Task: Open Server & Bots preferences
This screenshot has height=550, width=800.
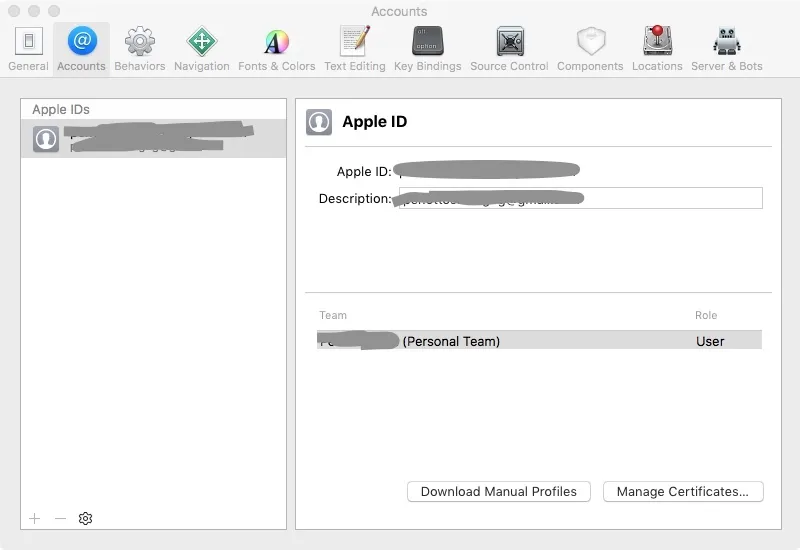Action: [x=727, y=49]
